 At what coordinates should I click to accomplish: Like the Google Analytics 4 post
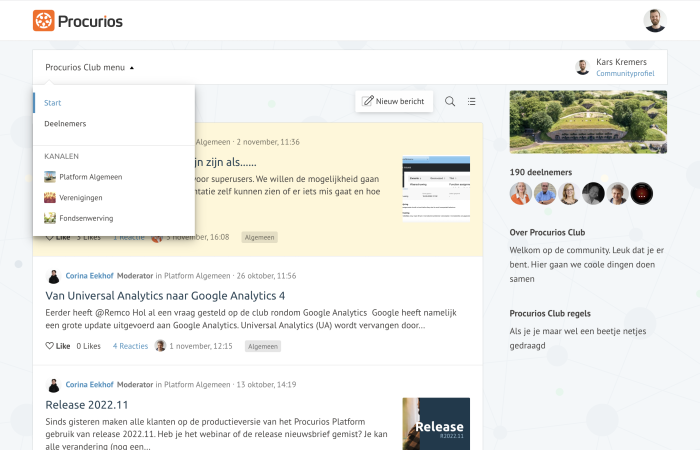(58, 346)
